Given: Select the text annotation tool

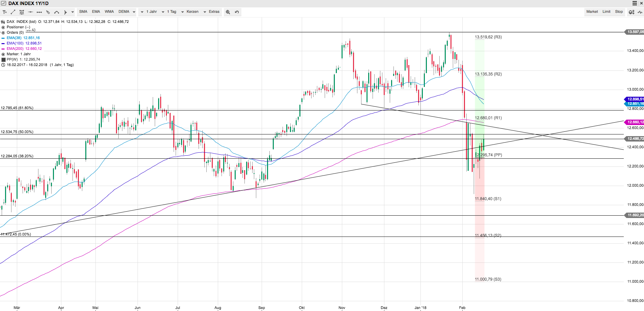Looking at the screenshot, I should pos(5,12).
